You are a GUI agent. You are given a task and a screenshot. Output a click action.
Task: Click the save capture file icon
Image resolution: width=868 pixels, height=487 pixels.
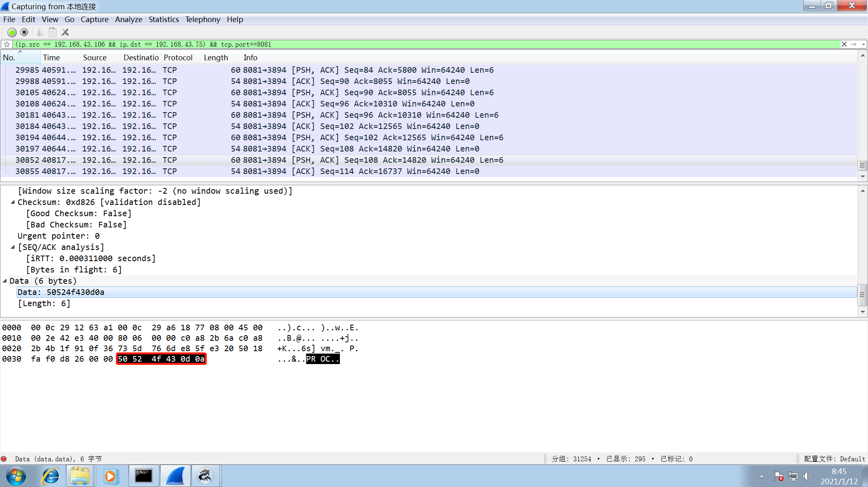coord(52,32)
